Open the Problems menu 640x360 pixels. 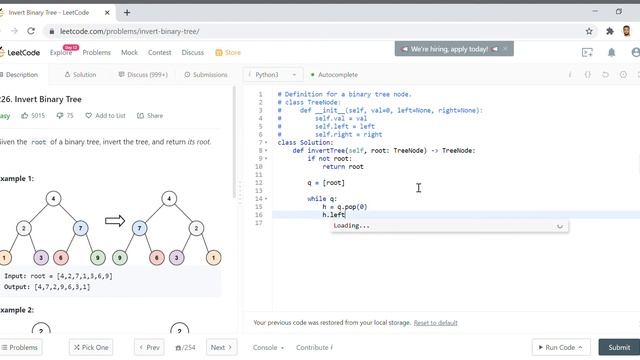[96, 53]
